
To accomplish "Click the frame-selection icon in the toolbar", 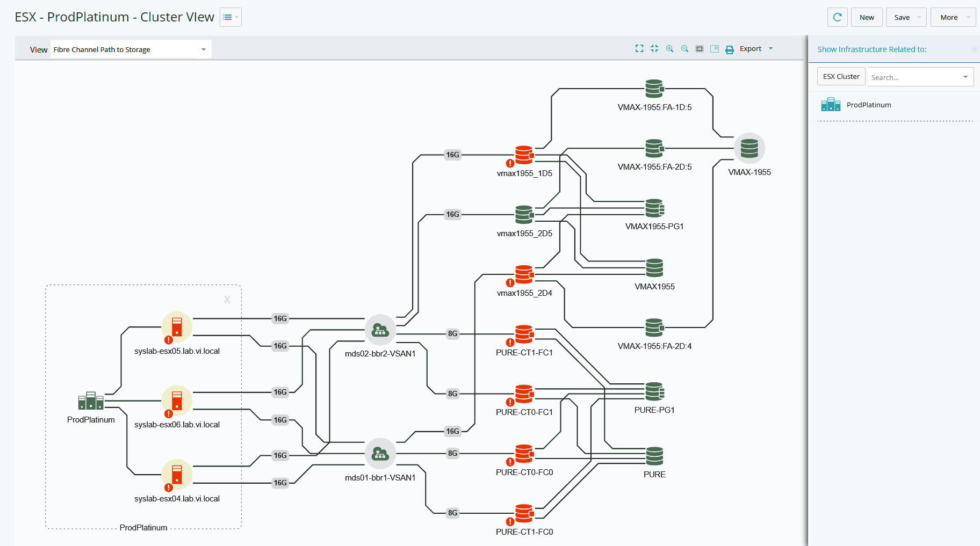I will click(700, 49).
